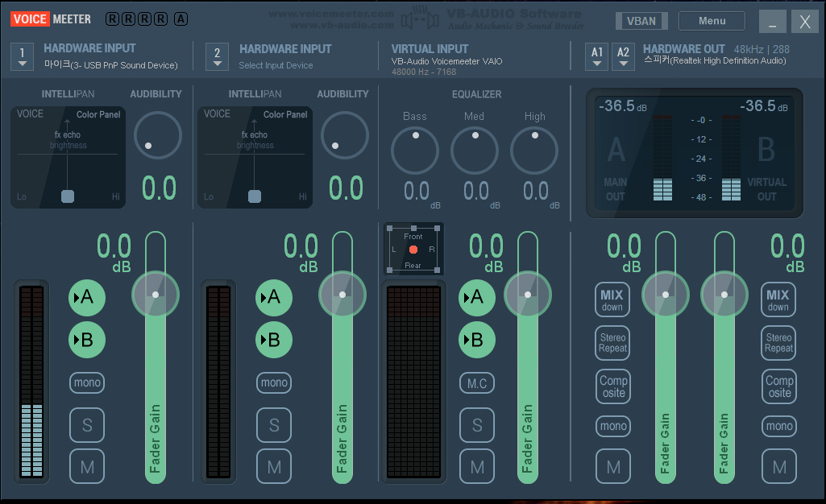
Task: Toggle bus A on Hardware Input 2
Action: pyautogui.click(x=274, y=297)
